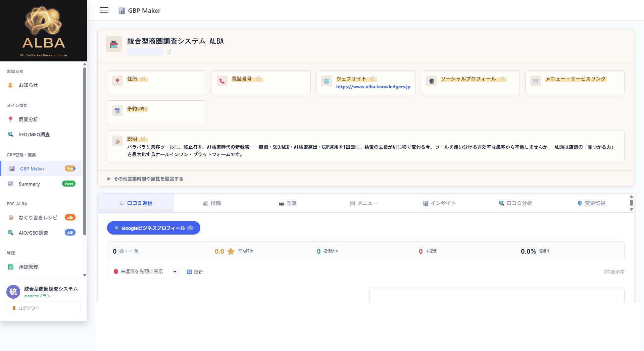Click the ソーシャルプロフィール icon
644x351 pixels.
tap(431, 81)
